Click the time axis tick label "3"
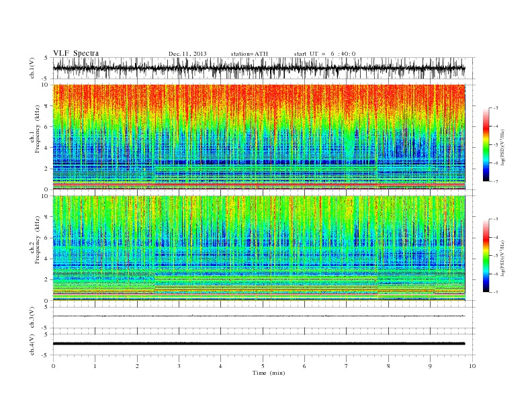 [x=179, y=366]
